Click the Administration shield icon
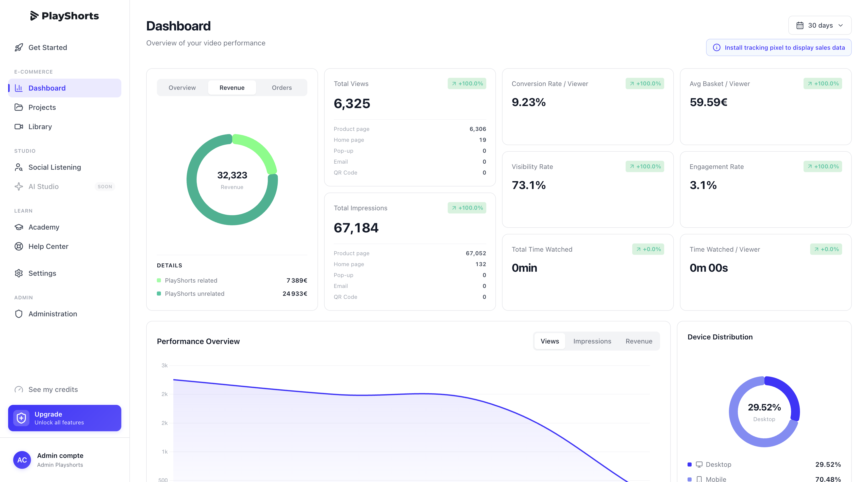Screen dimensions: 868x482 [x=19, y=314]
